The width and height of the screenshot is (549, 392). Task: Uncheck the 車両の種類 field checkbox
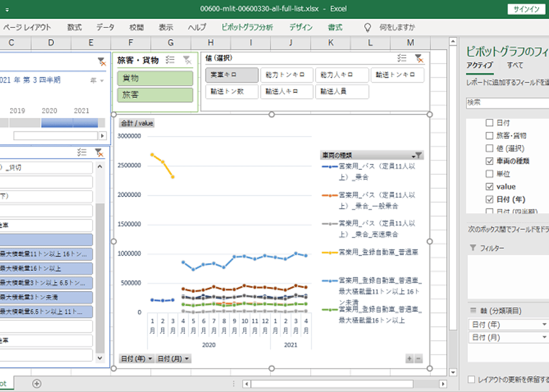click(x=489, y=161)
